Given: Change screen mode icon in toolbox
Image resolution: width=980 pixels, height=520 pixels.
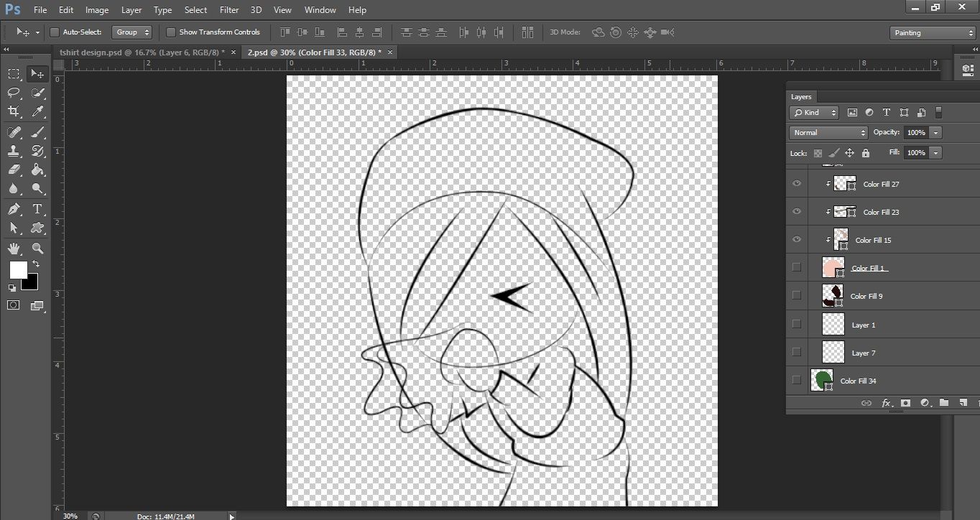Looking at the screenshot, I should (37, 305).
